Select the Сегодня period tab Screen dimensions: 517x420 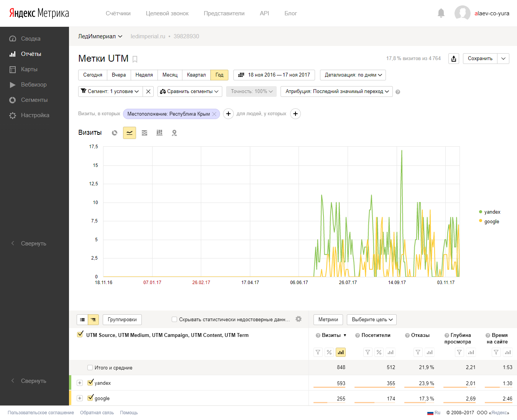coord(93,75)
